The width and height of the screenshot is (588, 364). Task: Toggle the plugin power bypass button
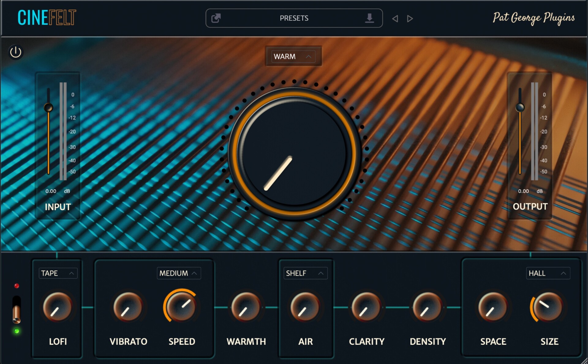click(x=16, y=52)
